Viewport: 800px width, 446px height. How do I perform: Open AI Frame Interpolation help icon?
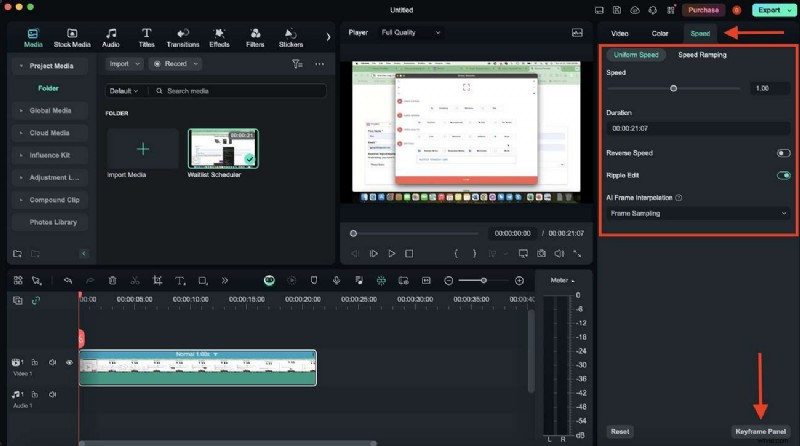point(679,198)
